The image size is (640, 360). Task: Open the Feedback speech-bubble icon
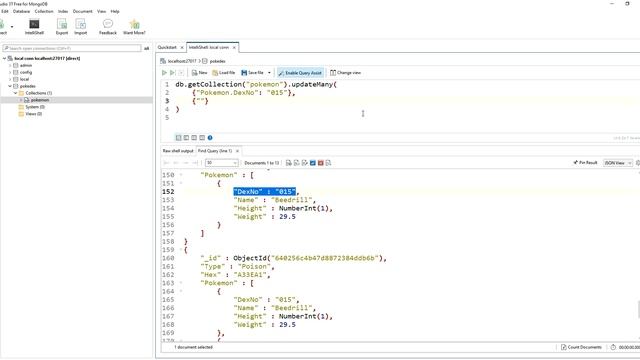pos(108,24)
